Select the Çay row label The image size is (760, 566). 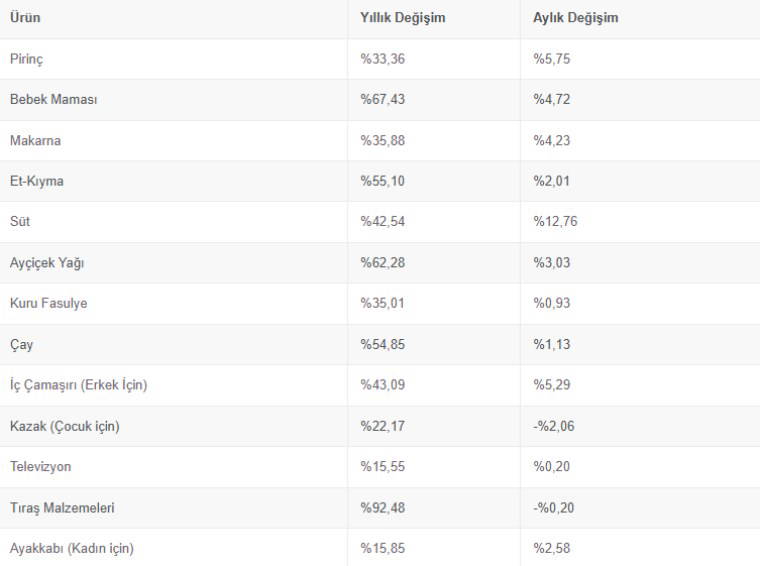[21, 344]
